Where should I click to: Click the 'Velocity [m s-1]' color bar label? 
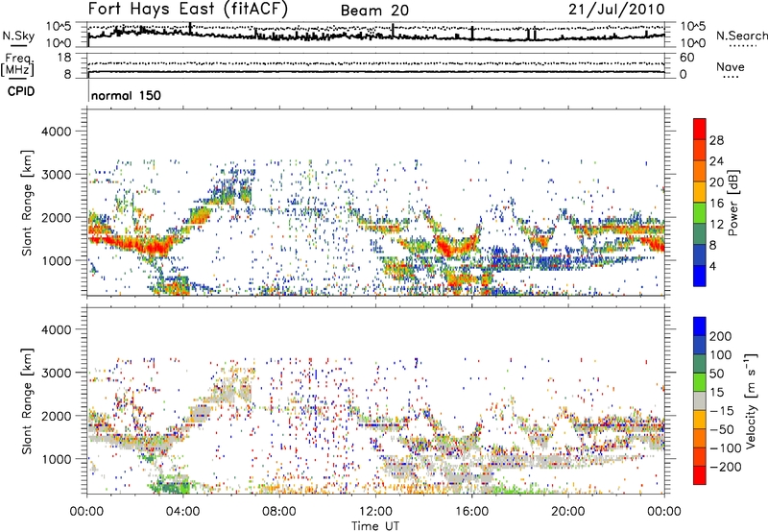pyautogui.click(x=751, y=400)
